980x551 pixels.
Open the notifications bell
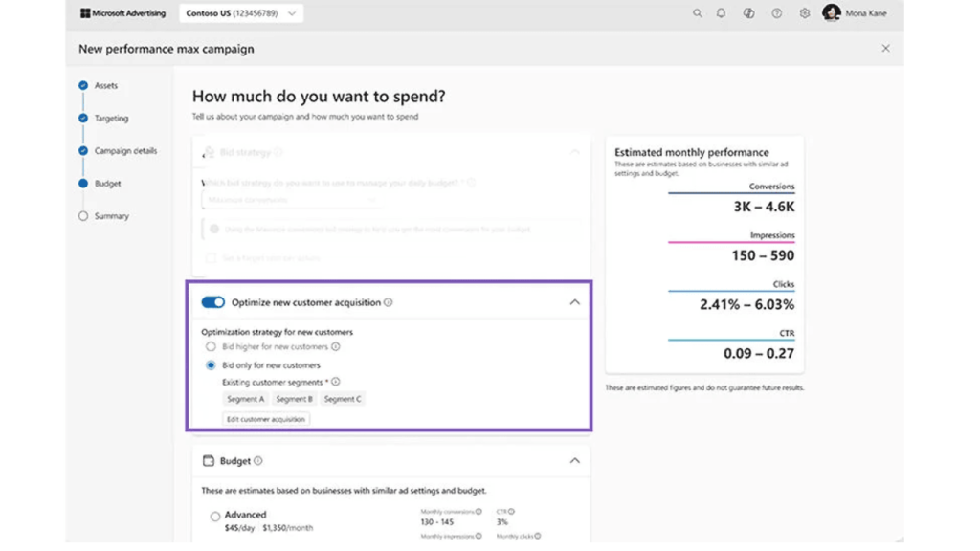pyautogui.click(x=721, y=13)
